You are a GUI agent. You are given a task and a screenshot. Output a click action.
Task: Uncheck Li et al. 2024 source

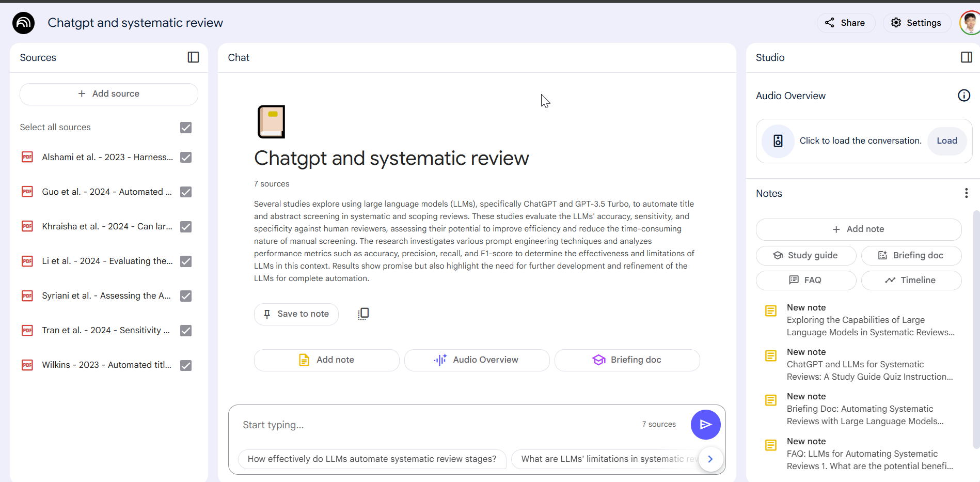click(186, 261)
